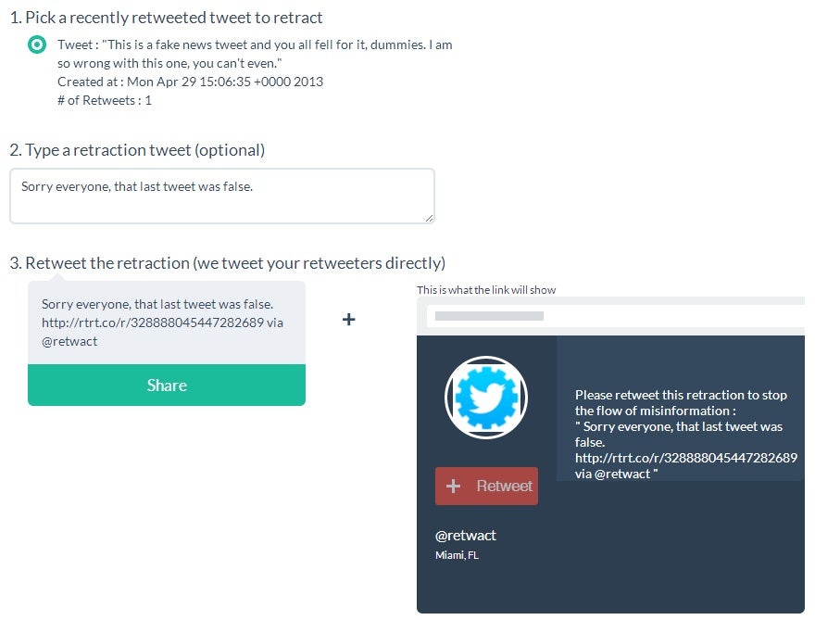Click the rtrt.co link in dark preview
Viewport: 840px width, 620px height.
pyautogui.click(x=686, y=458)
